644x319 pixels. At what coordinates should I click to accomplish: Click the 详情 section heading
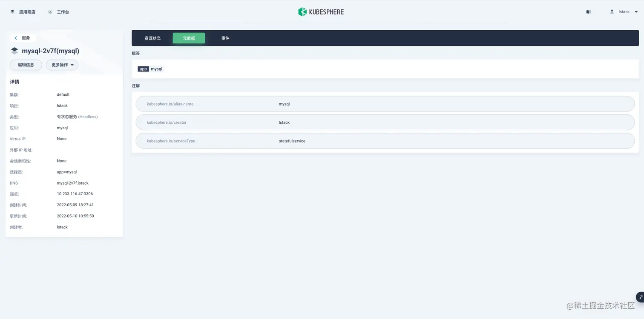pyautogui.click(x=14, y=82)
